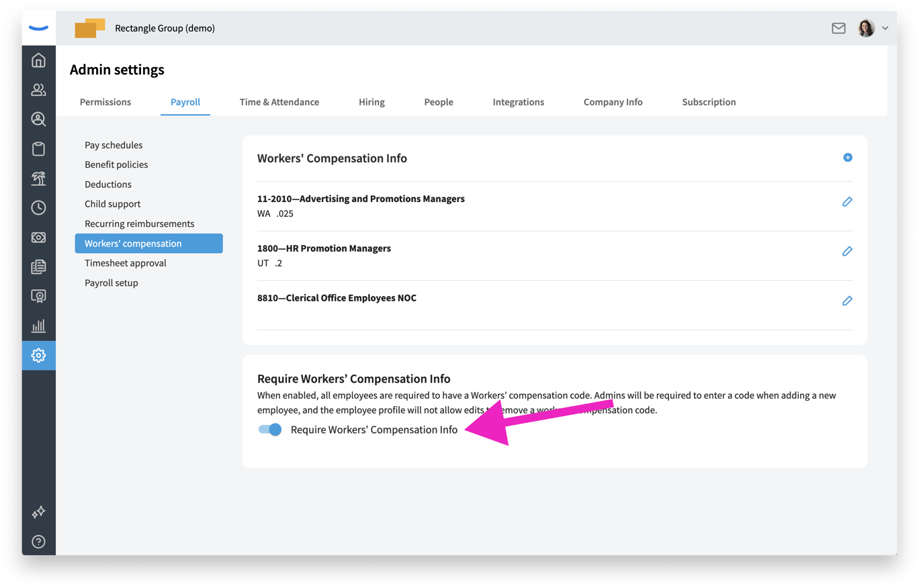This screenshot has width=919, height=588.
Task: Click the palm tree time-off icon
Action: [38, 179]
